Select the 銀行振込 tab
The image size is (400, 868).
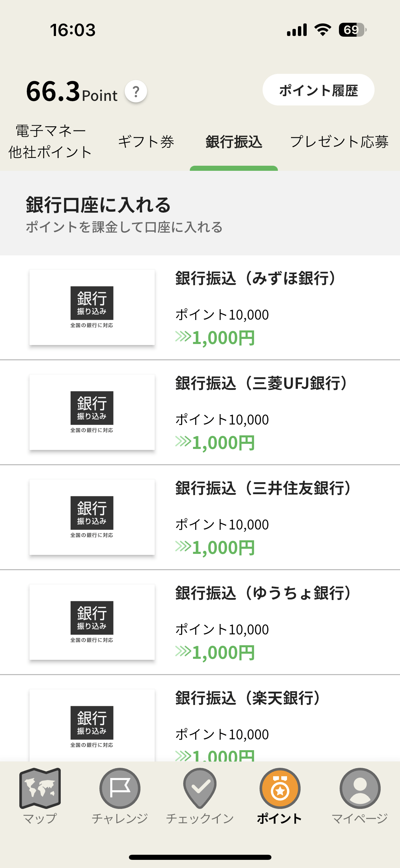pyautogui.click(x=234, y=142)
